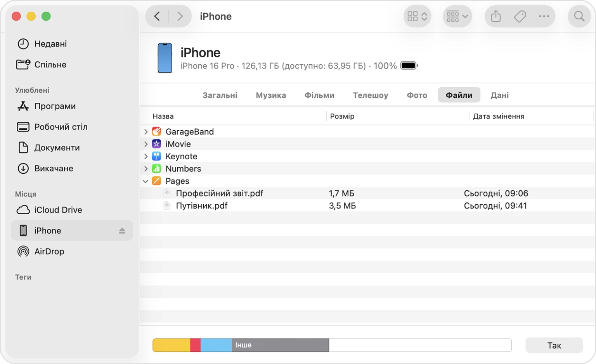Image resolution: width=596 pixels, height=364 pixels.
Task: Select the Numbers app icon
Action: [156, 169]
